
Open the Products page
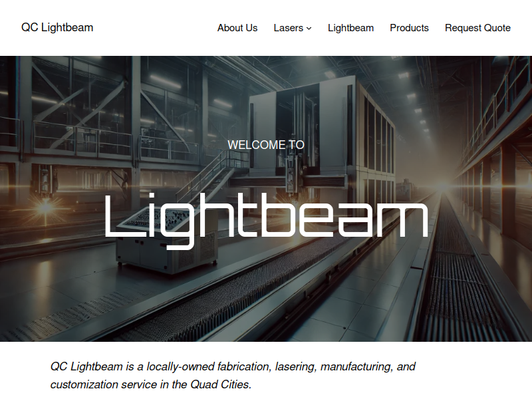409,28
